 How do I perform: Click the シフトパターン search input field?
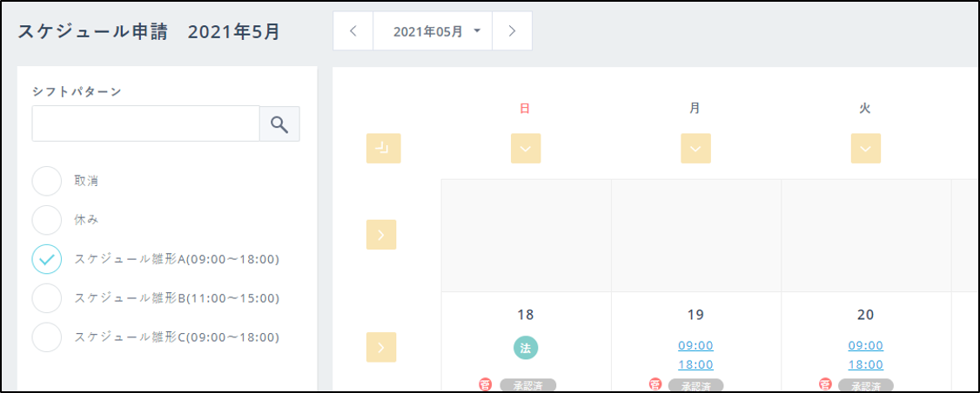coord(145,124)
